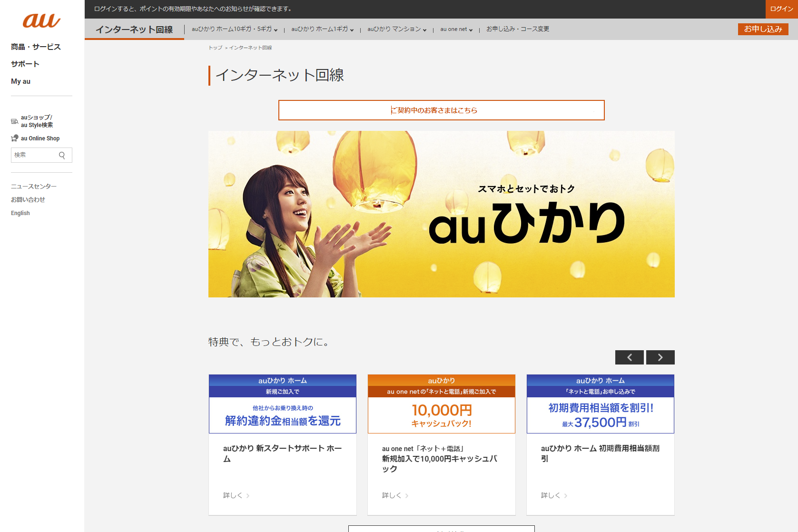Screen dimensions: 798x532
Task: Click the arrow beside 詳しく under 新スタートサポート
Action: click(248, 496)
